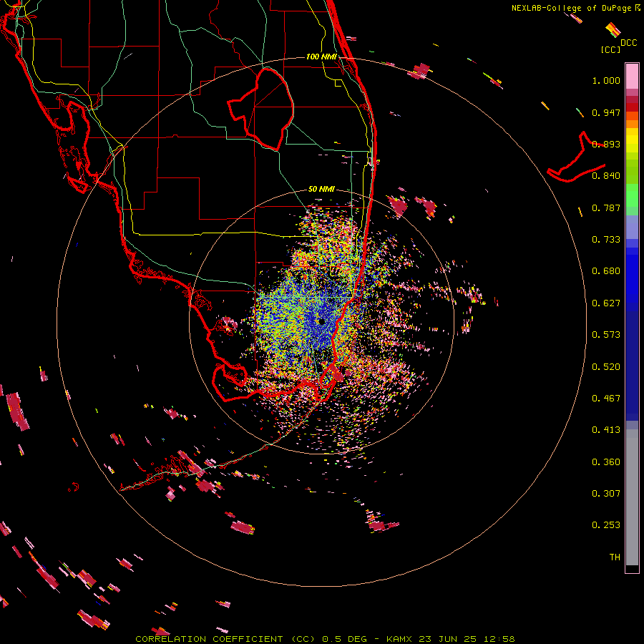Screen dimensions: 644x644
Task: Pick the gray segment of the color bar
Action: tap(632, 497)
